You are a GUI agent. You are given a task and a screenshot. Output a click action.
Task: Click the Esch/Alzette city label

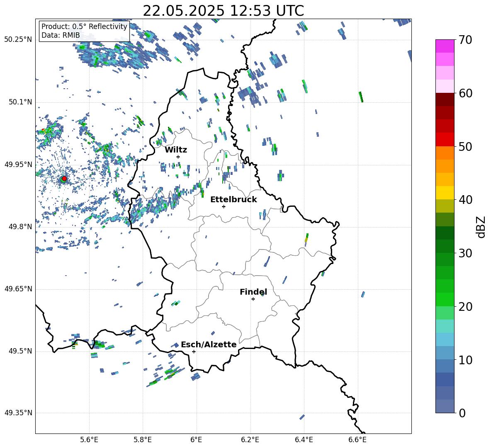tap(209, 344)
